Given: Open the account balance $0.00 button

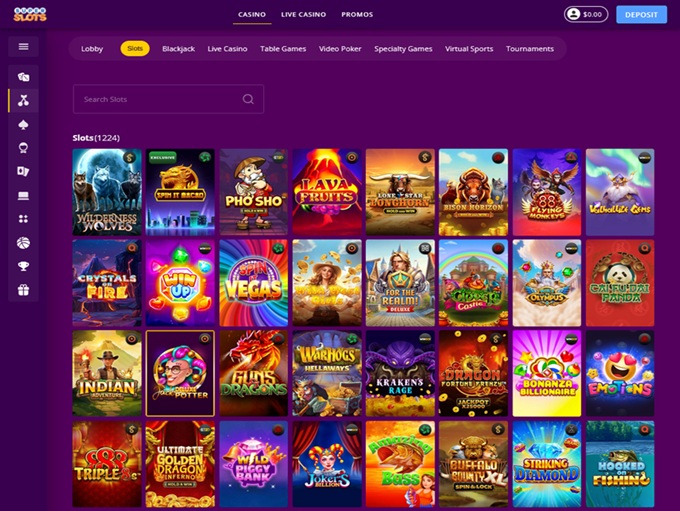Looking at the screenshot, I should click(586, 14).
